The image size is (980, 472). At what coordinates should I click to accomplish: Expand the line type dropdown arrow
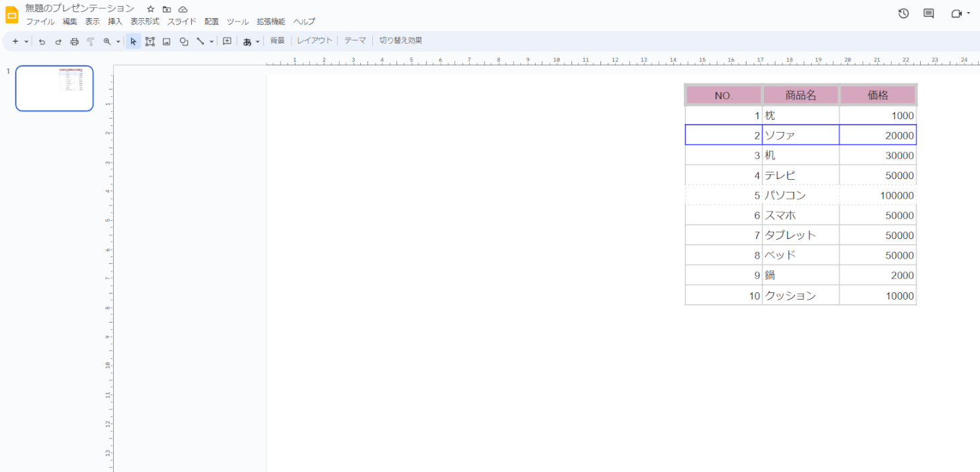211,41
